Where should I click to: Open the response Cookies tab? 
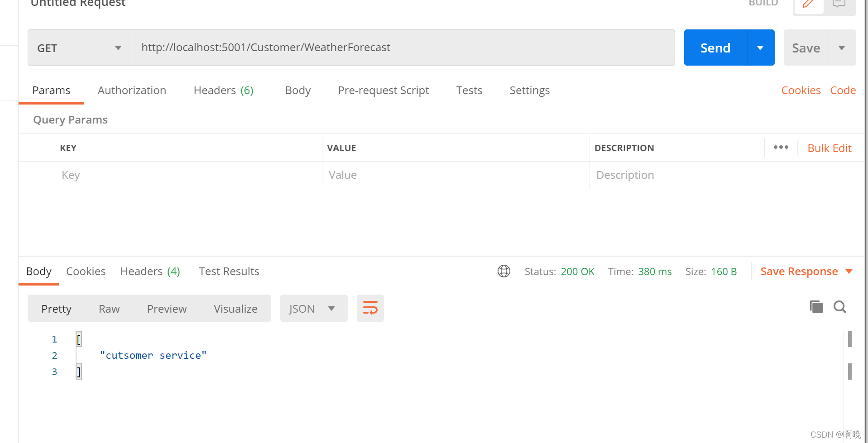[86, 271]
